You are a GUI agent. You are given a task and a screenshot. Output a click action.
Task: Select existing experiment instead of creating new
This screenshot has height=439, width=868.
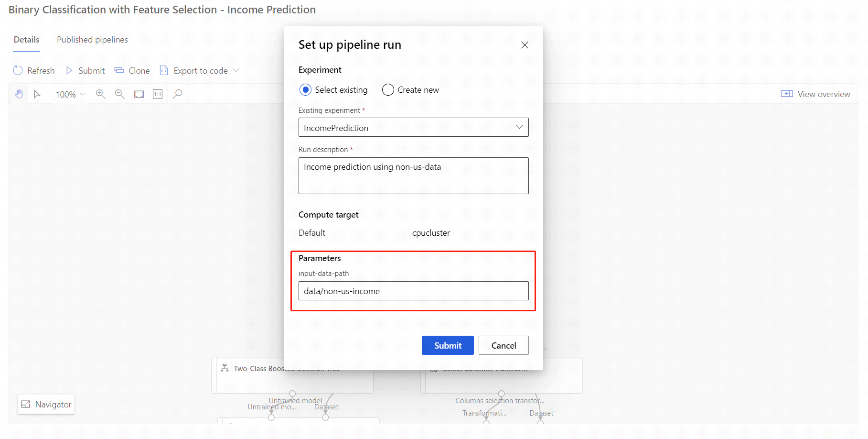(x=306, y=89)
